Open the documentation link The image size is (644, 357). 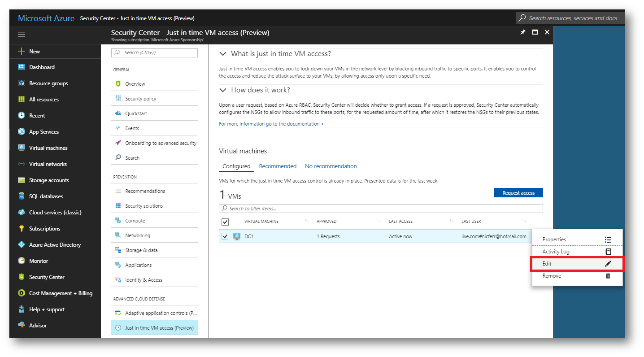pos(271,124)
